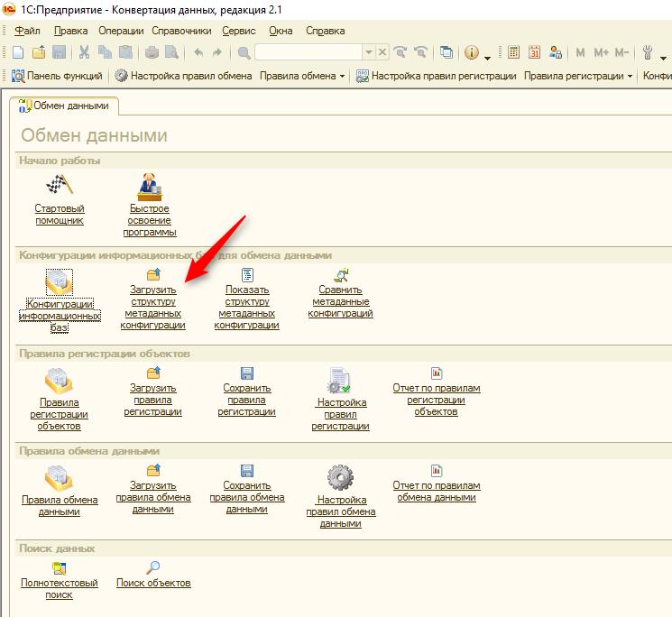The image size is (672, 617).
Task: Click the Настройка правил обмена данными gear icon
Action: pyautogui.click(x=340, y=477)
